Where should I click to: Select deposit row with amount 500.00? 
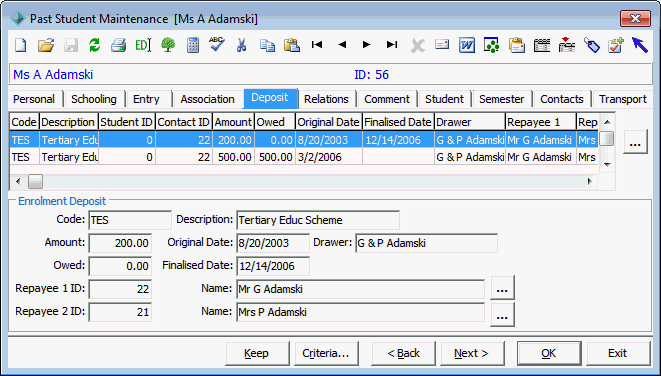[x=304, y=157]
